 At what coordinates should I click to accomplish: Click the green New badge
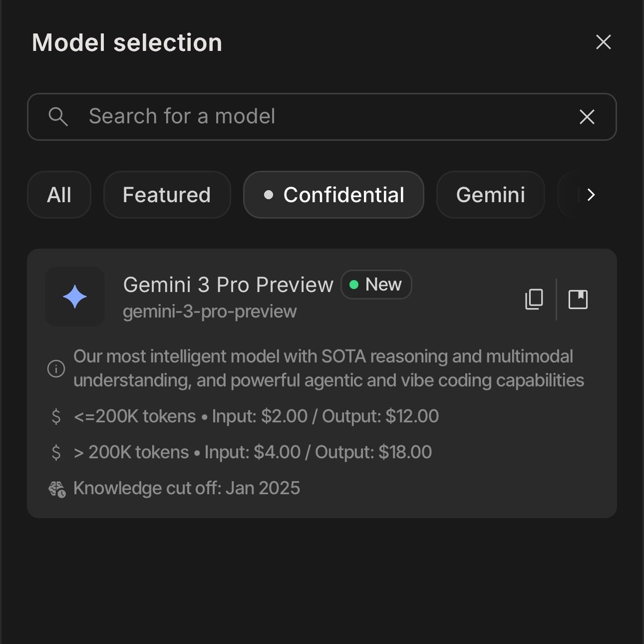pyautogui.click(x=376, y=285)
